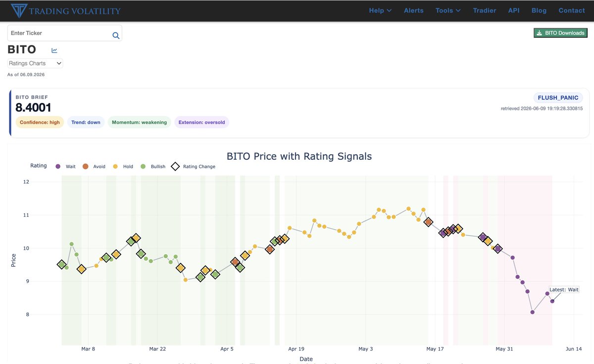This screenshot has width=594, height=364.
Task: Toggle the Hold legend entry
Action: click(123, 167)
